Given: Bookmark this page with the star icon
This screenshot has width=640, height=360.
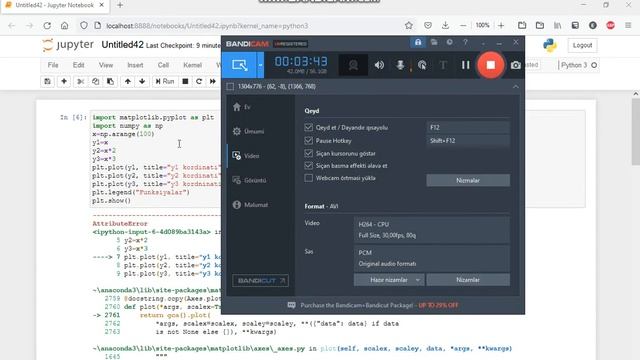Looking at the screenshot, I should tap(409, 25).
